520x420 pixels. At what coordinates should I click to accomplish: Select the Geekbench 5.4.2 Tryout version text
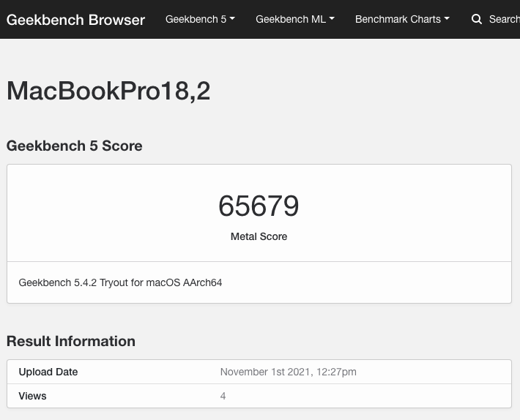[120, 282]
